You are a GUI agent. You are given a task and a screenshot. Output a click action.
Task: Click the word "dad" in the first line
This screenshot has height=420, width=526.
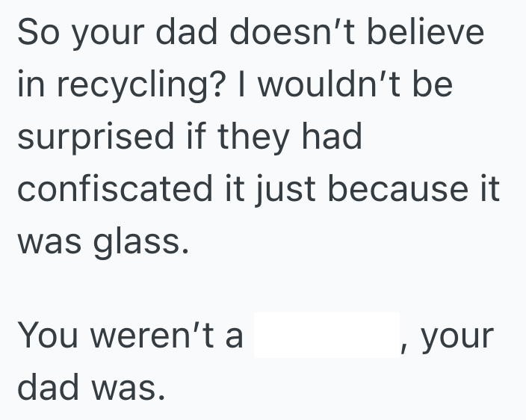tap(193, 34)
